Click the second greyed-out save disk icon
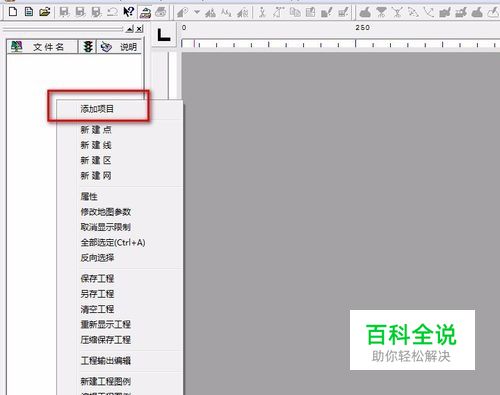The image size is (500, 395). coord(80,12)
